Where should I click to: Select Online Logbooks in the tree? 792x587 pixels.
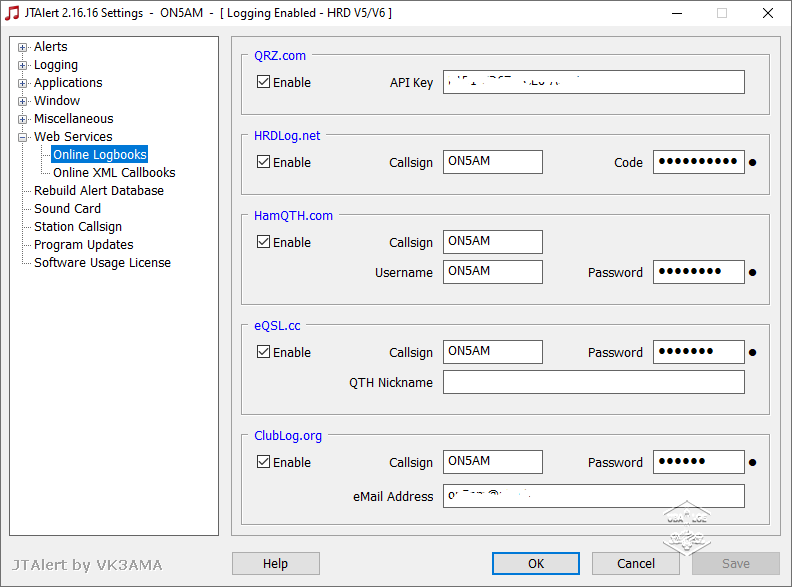[x=100, y=155]
